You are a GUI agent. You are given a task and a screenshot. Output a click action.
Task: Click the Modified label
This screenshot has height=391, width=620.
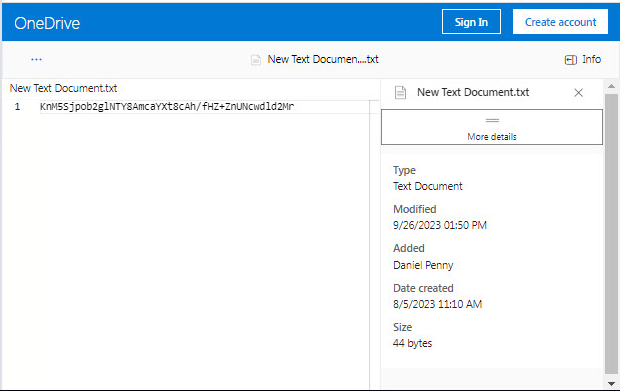point(414,209)
